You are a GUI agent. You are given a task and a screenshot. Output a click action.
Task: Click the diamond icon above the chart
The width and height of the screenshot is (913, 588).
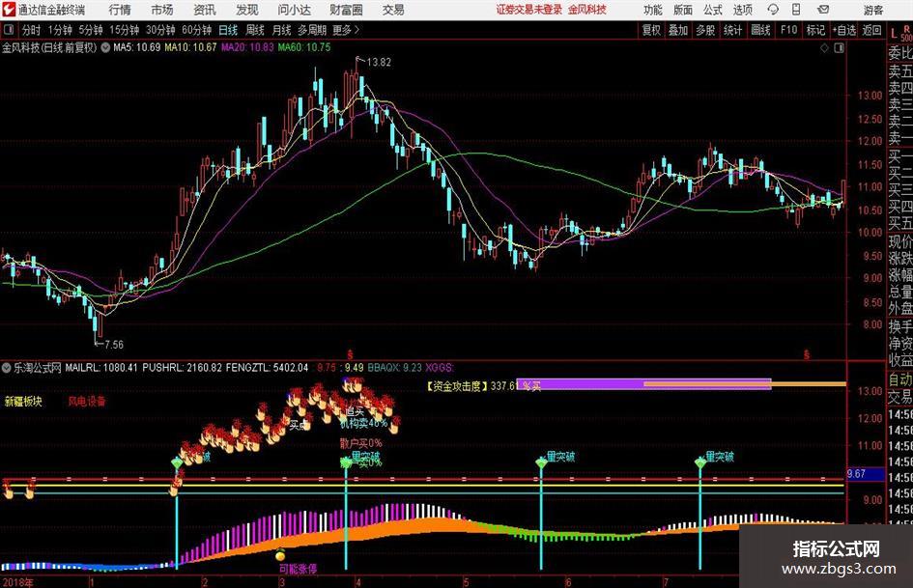824,47
